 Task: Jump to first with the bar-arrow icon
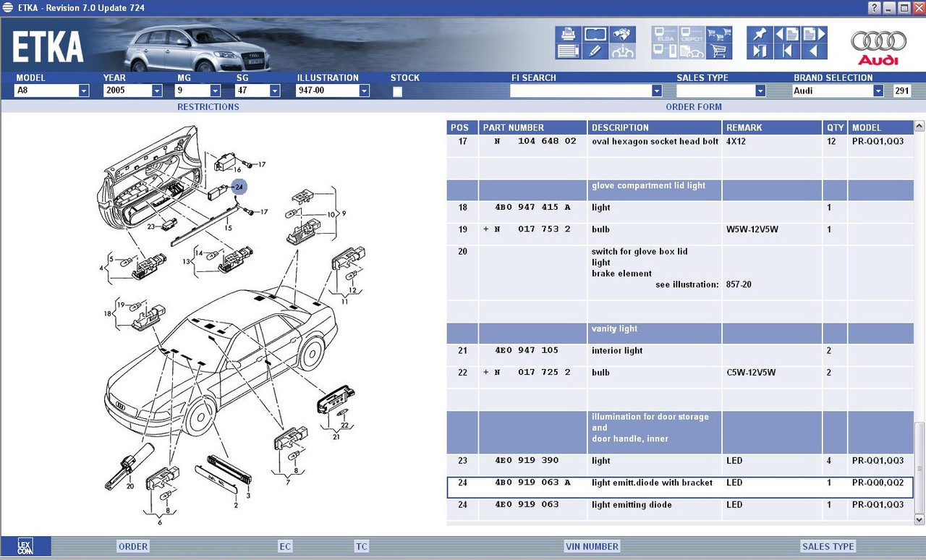786,51
